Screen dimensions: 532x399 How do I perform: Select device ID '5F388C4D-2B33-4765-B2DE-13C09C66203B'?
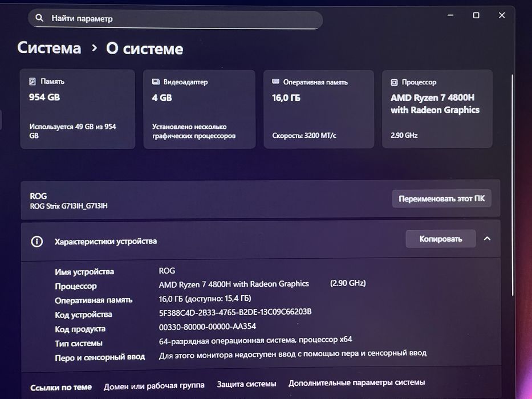coord(235,312)
